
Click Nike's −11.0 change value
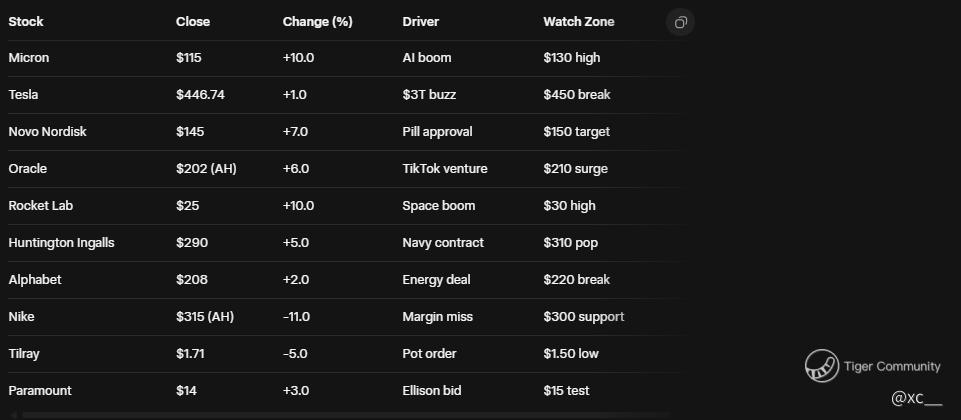(x=297, y=317)
